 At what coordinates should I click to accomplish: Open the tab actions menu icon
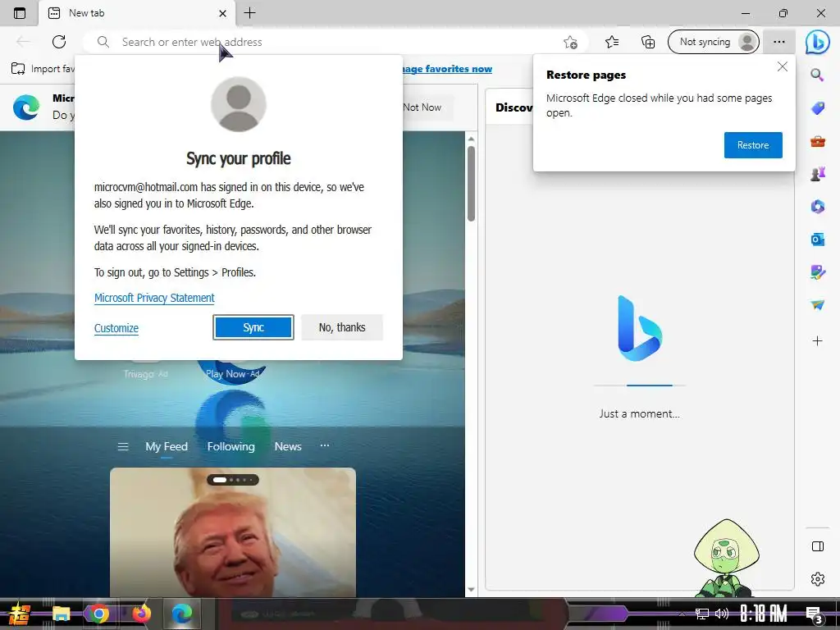coord(20,13)
